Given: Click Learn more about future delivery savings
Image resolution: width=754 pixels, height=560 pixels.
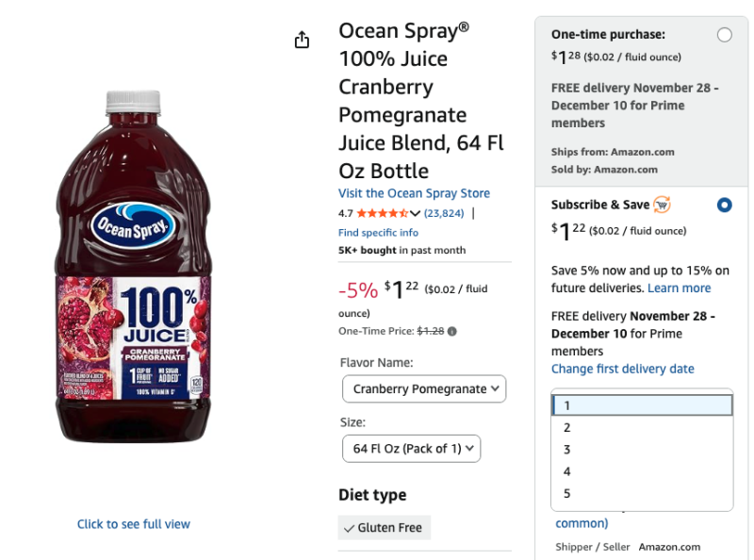Looking at the screenshot, I should click(680, 288).
